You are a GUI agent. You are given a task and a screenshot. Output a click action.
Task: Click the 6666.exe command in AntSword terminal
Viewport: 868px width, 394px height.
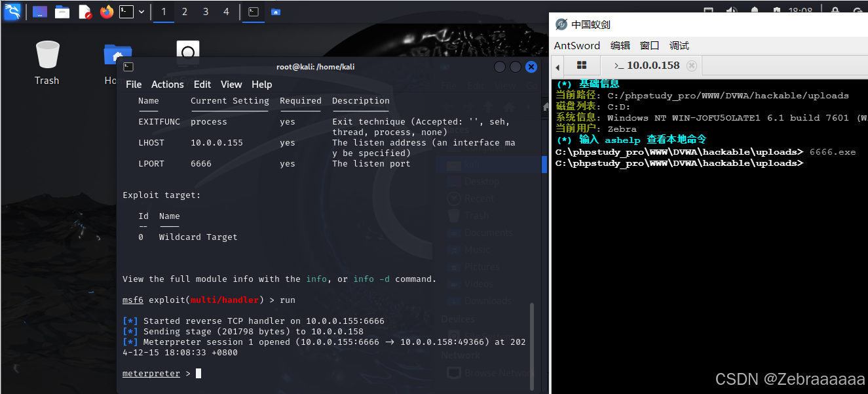pyautogui.click(x=833, y=152)
